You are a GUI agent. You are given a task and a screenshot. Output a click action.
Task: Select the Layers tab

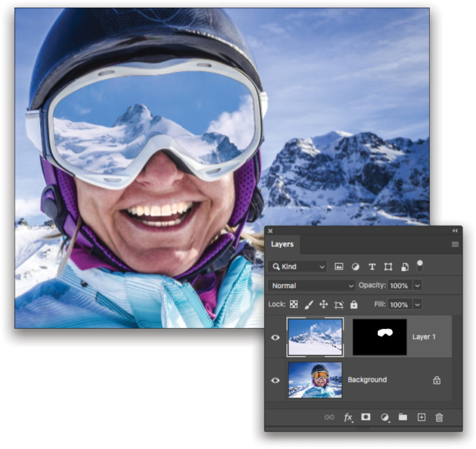tap(283, 244)
